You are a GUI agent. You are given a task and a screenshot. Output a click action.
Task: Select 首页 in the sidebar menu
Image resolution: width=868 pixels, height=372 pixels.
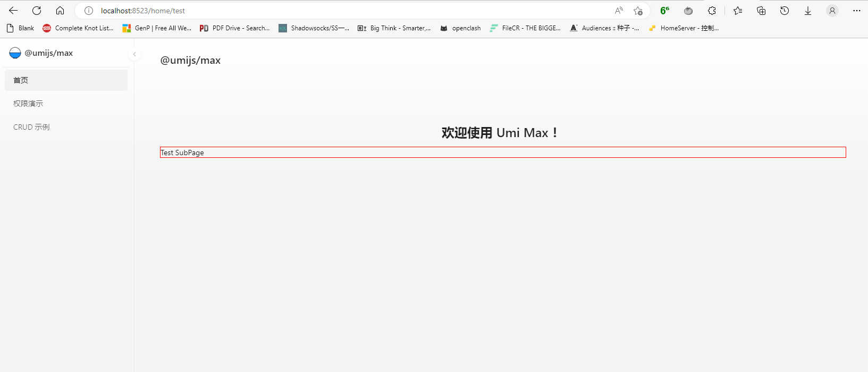pyautogui.click(x=66, y=80)
